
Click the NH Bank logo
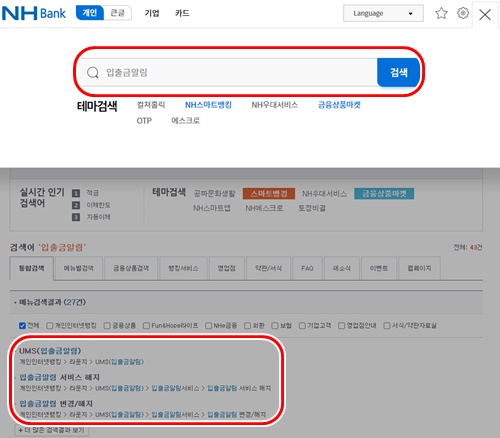pos(34,13)
